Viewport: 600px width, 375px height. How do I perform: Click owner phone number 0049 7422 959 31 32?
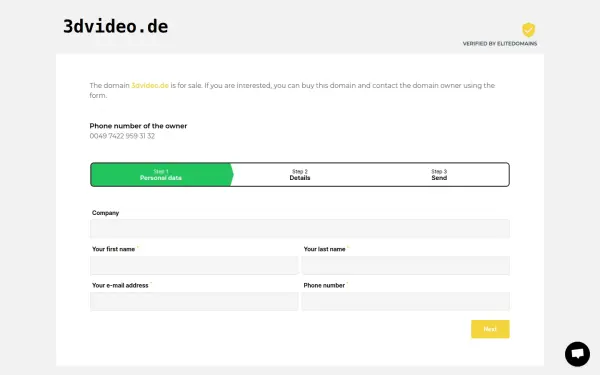click(122, 136)
